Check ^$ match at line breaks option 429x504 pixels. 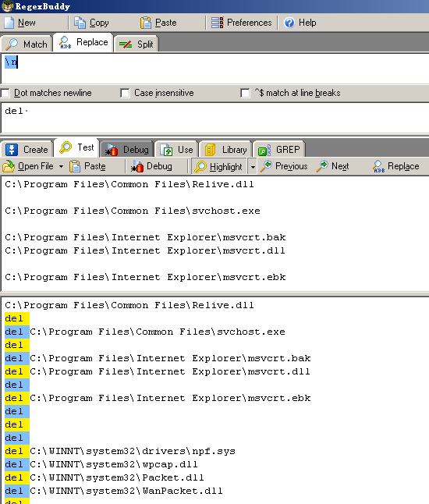[245, 93]
